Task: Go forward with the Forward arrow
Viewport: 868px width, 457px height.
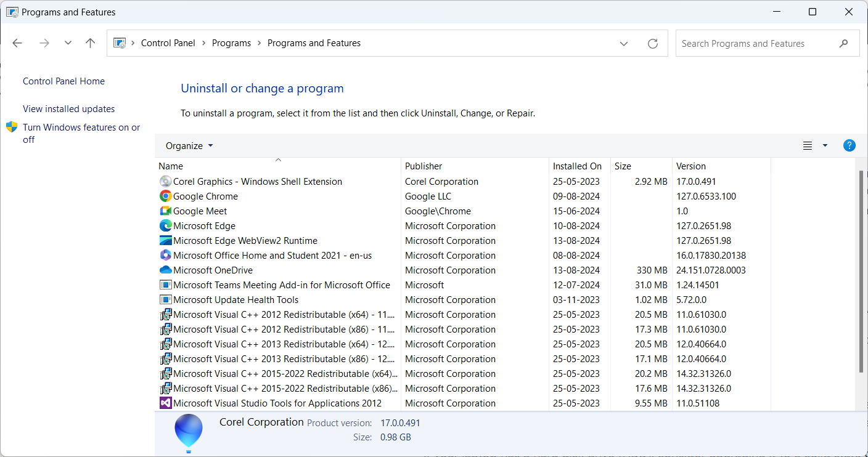Action: coord(44,43)
